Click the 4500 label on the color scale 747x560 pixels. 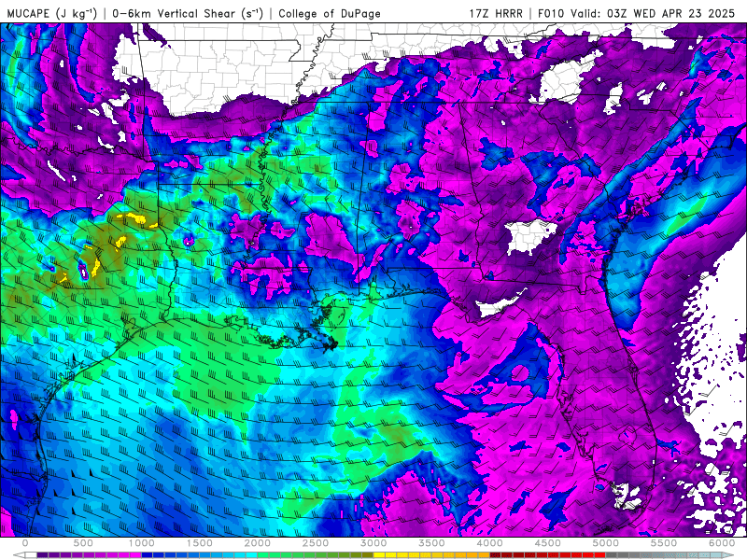click(548, 543)
